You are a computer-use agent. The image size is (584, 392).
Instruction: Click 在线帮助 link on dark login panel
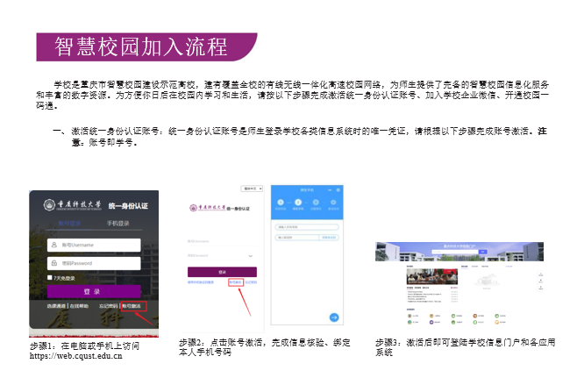[79, 306]
